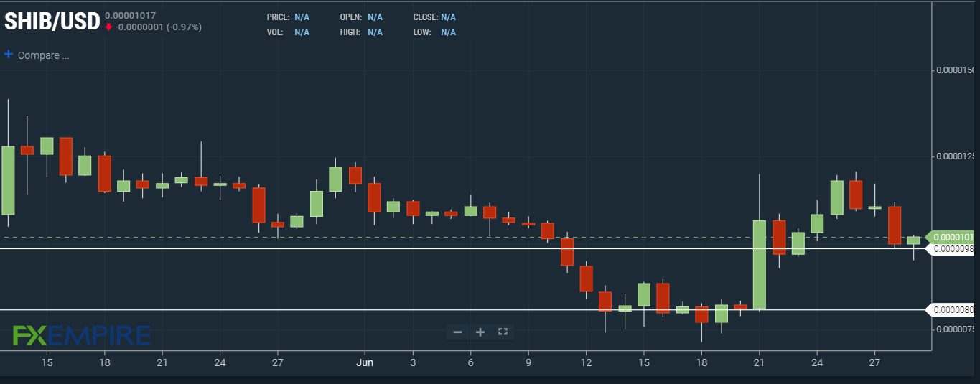Click the plus icon beside Compare
This screenshot has width=980, height=384.
click(x=9, y=54)
